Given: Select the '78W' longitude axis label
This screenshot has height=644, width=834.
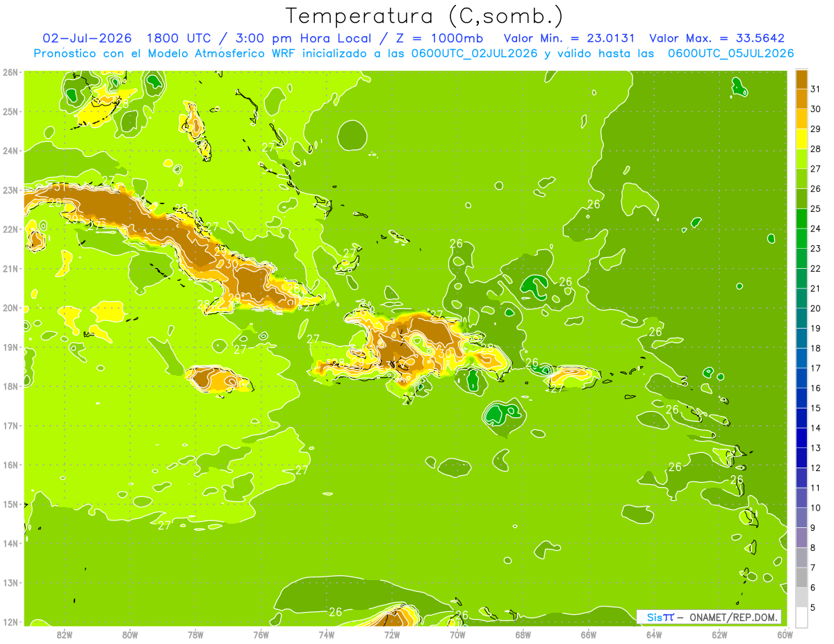Looking at the screenshot, I should 195,634.
